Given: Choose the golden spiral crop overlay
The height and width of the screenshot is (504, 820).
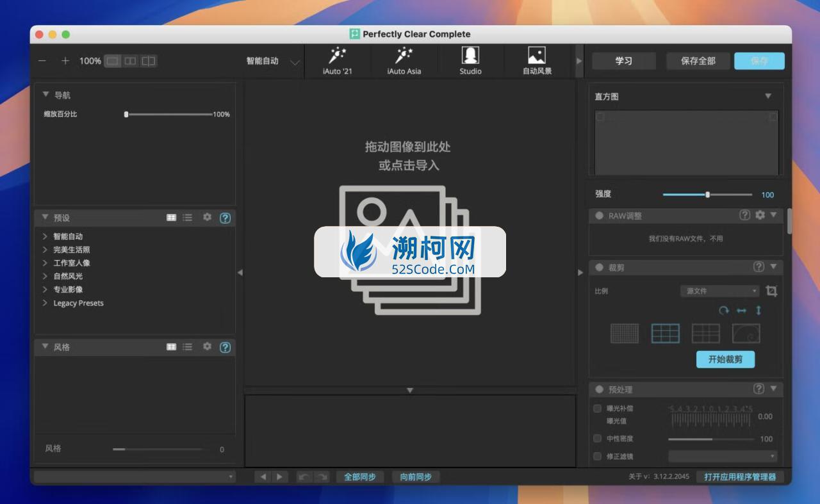Looking at the screenshot, I should tap(746, 333).
